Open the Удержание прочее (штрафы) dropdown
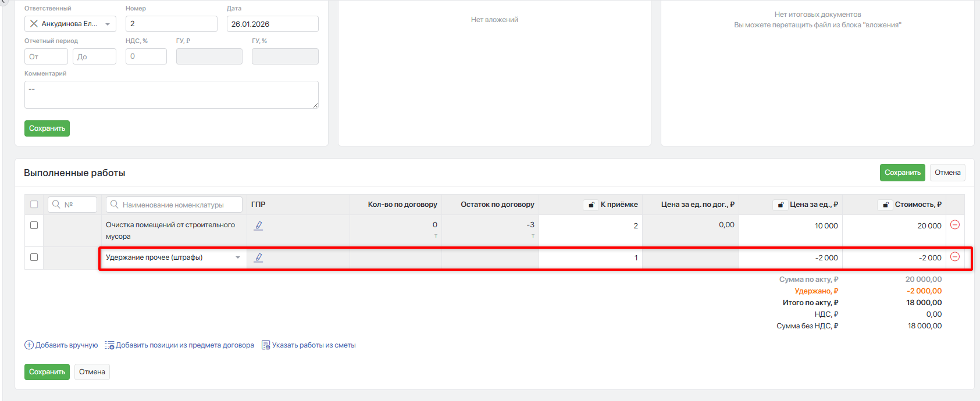 237,257
